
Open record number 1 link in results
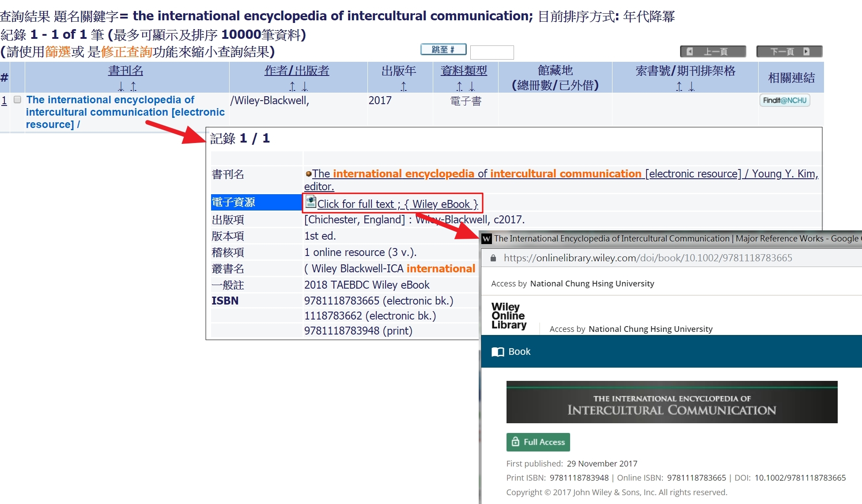click(x=4, y=101)
